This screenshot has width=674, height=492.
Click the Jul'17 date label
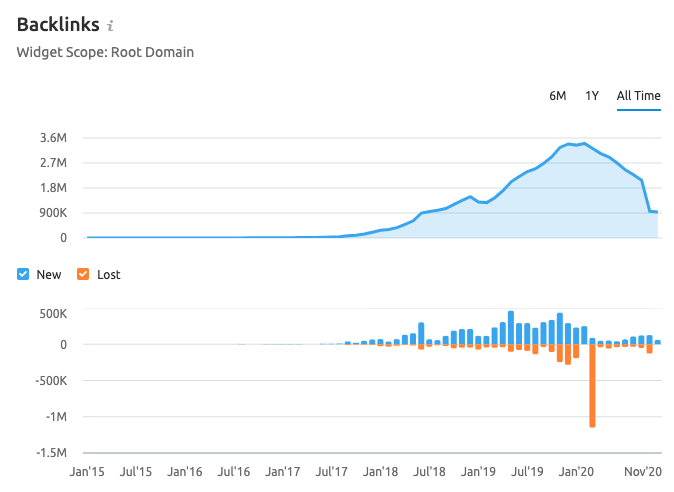click(x=331, y=472)
